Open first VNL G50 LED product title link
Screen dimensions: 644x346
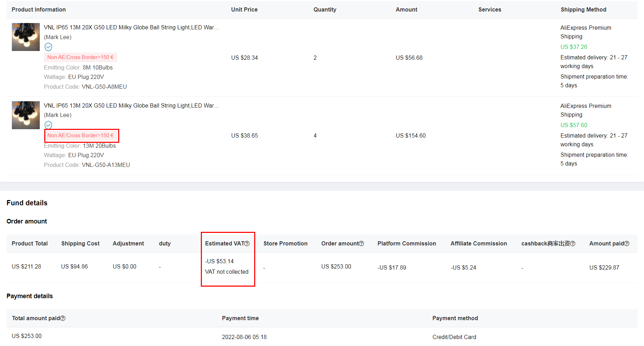pos(131,28)
